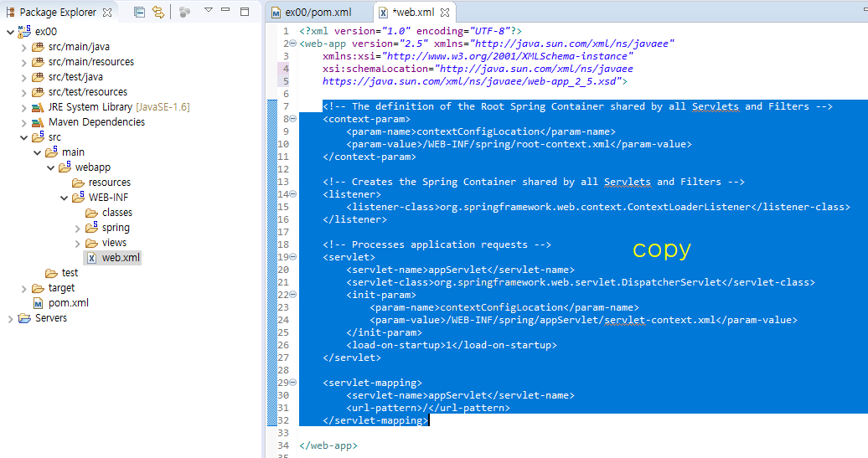This screenshot has height=458, width=868.
Task: Click the webapp folder icon
Action: pos(65,167)
